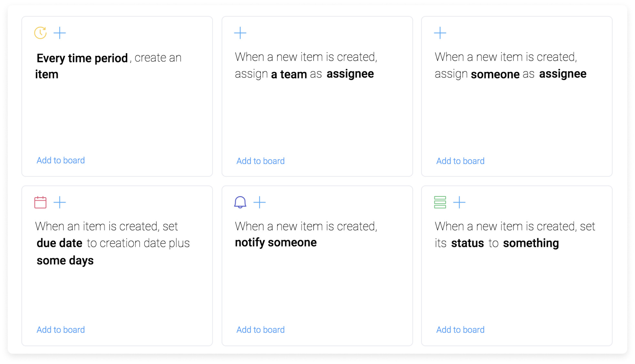This screenshot has width=635, height=364.
Task: Add the set status recipe to board
Action: (x=460, y=329)
